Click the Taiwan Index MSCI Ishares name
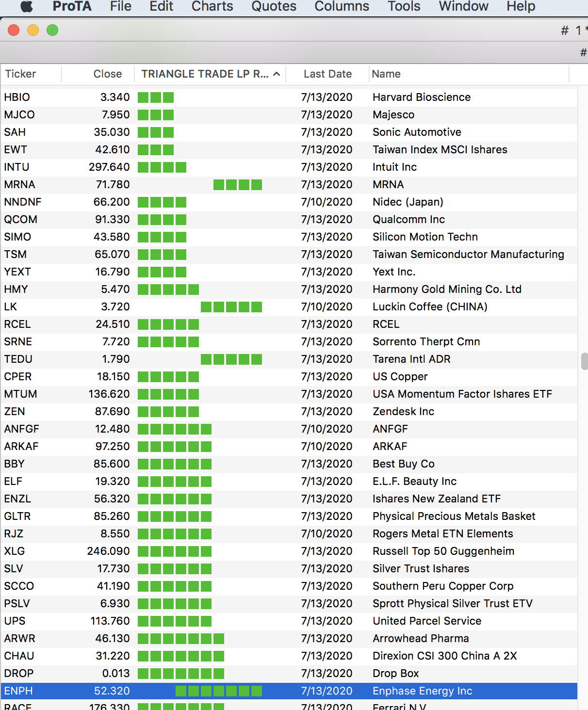588x710 pixels. click(x=440, y=149)
